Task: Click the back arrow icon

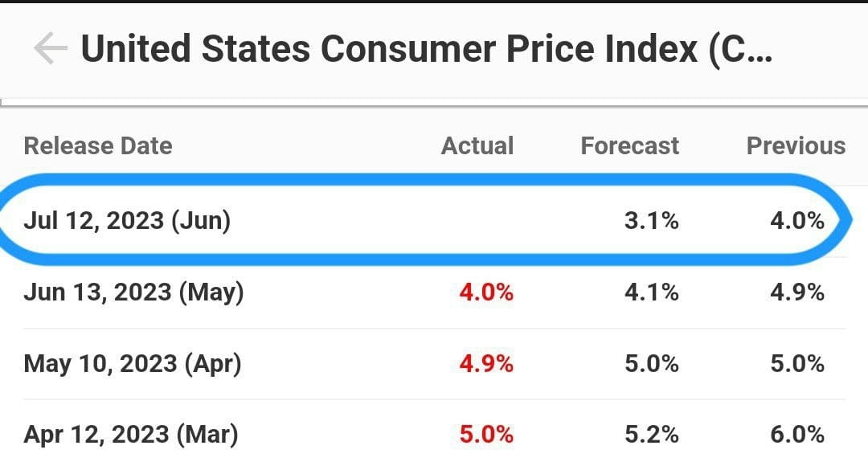Action: coord(51,48)
